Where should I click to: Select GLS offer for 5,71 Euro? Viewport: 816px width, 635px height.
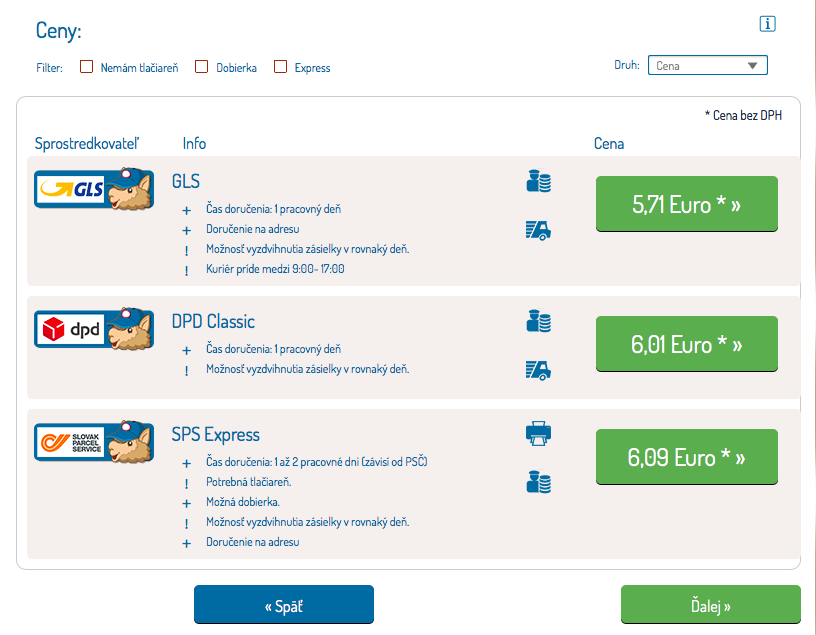[x=686, y=205]
